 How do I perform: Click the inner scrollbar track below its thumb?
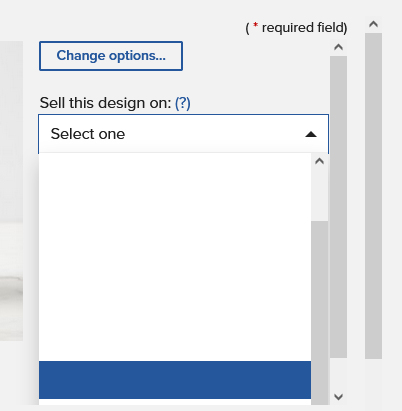click(x=338, y=373)
